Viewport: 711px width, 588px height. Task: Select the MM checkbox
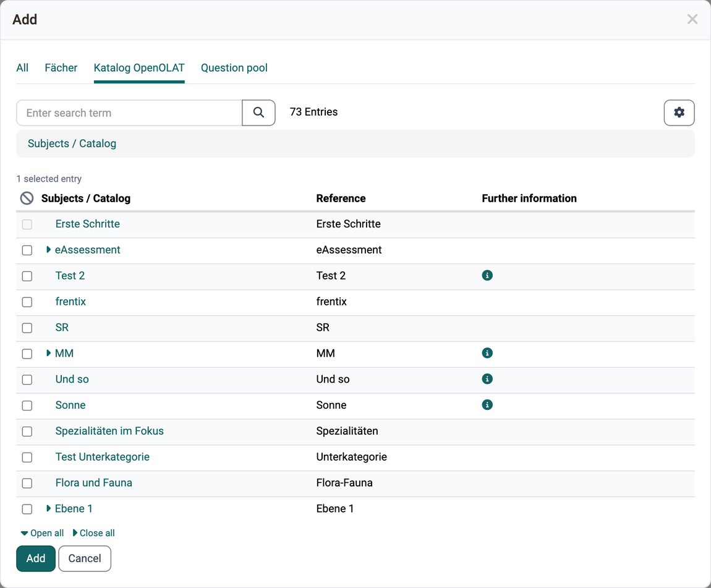click(x=27, y=353)
